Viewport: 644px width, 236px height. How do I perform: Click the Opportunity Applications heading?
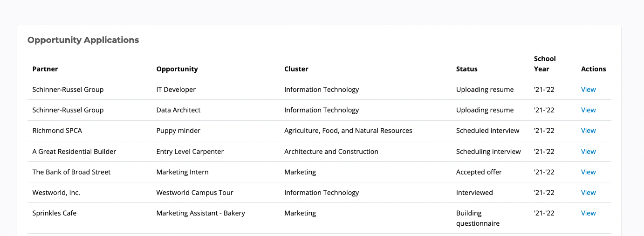click(x=83, y=40)
